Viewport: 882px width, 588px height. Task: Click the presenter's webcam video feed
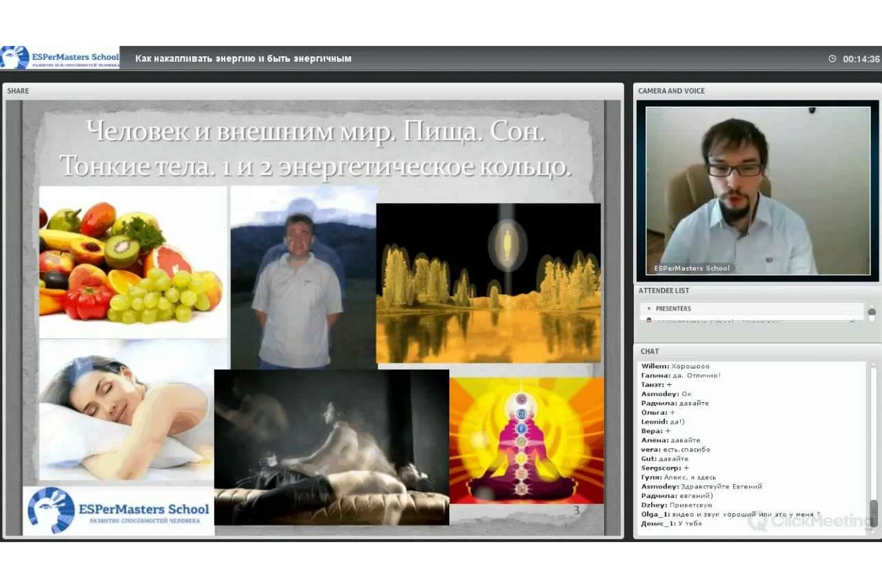757,191
